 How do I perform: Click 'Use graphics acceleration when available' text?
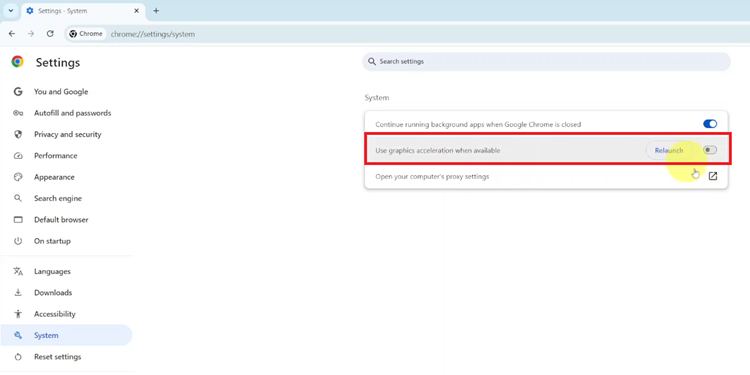(x=438, y=150)
